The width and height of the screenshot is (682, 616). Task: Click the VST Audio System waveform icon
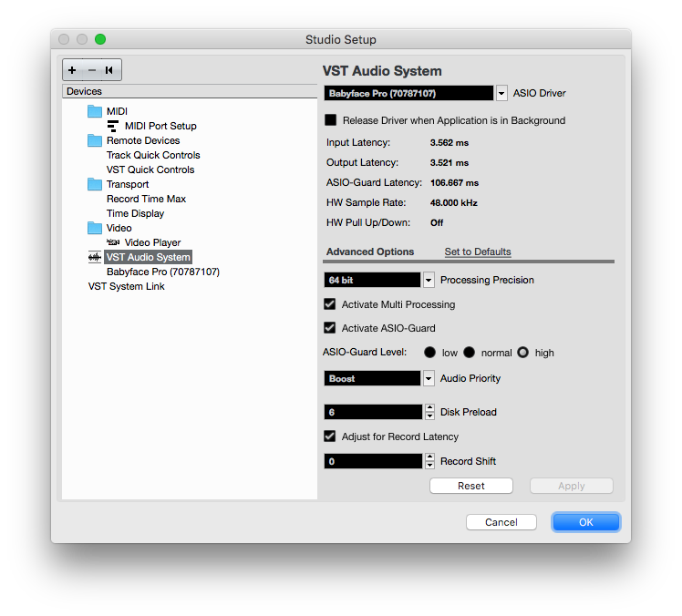click(95, 257)
